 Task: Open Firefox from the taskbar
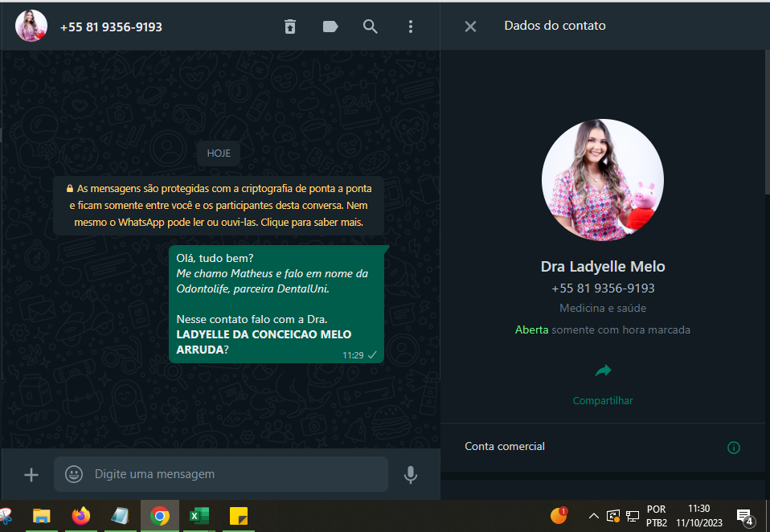pyautogui.click(x=81, y=516)
